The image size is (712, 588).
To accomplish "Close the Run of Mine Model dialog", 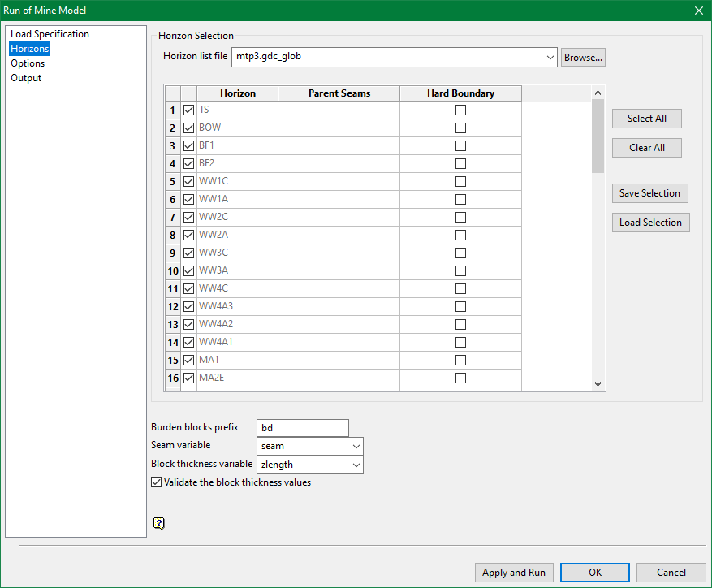I will pos(698,11).
